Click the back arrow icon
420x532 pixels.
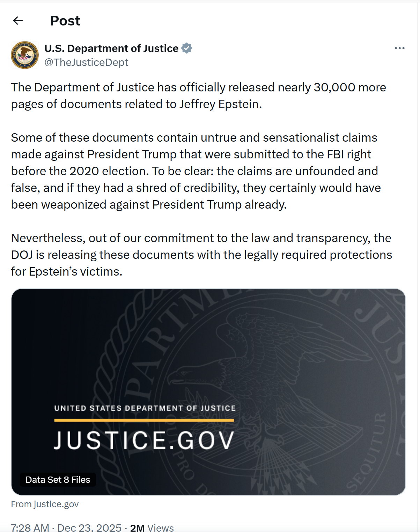(x=18, y=21)
